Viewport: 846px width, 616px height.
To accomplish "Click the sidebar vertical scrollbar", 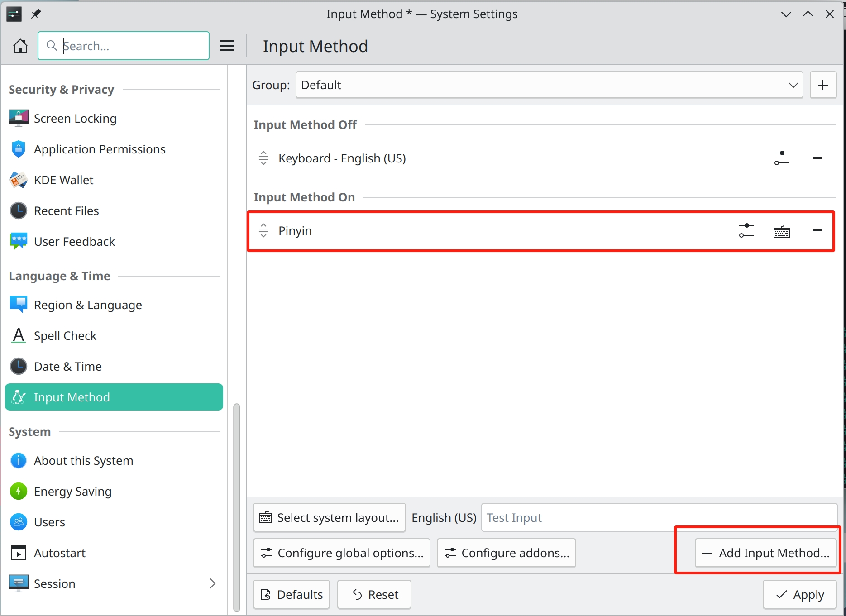I will pyautogui.click(x=236, y=507).
